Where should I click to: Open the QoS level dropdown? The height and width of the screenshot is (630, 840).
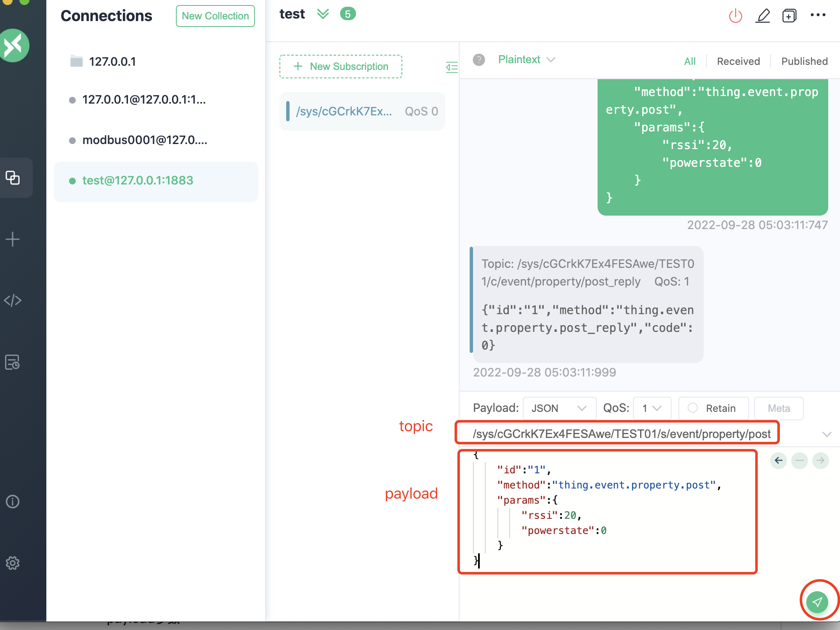(651, 408)
